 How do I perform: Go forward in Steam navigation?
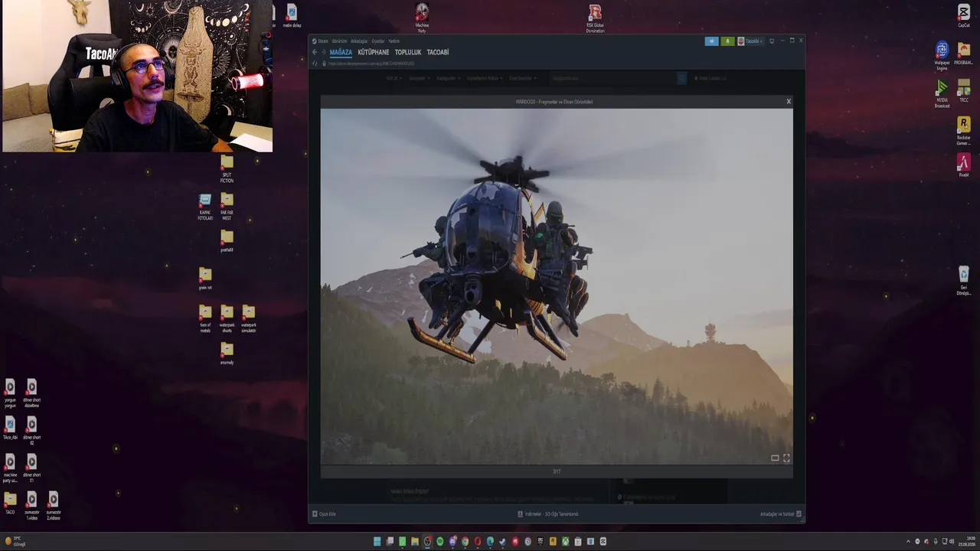323,52
